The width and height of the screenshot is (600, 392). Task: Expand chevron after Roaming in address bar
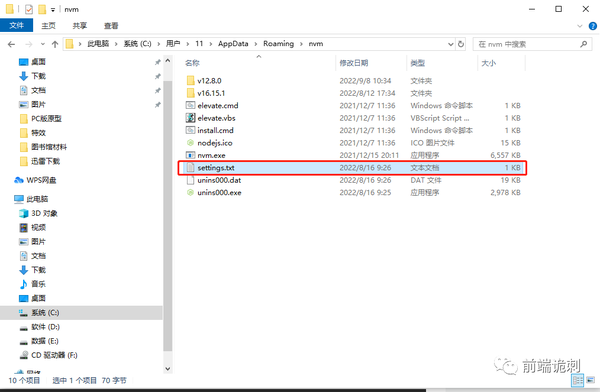pyautogui.click(x=301, y=44)
